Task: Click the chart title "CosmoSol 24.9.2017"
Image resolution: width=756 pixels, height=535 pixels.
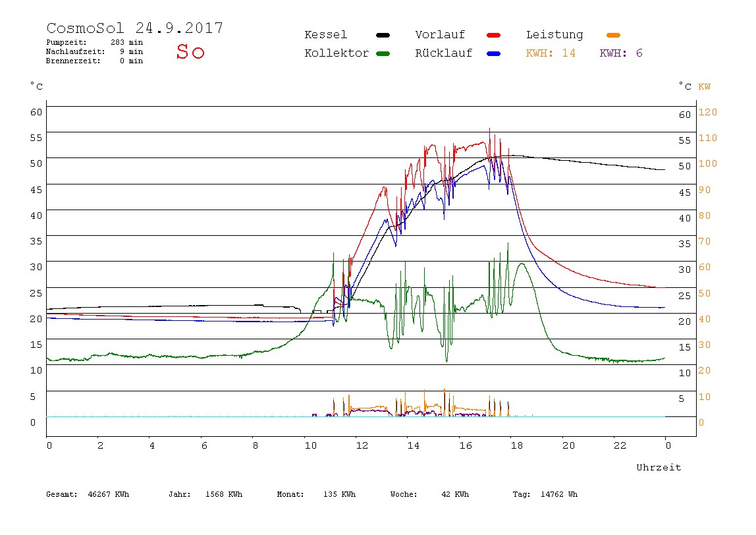Action: pyautogui.click(x=134, y=28)
